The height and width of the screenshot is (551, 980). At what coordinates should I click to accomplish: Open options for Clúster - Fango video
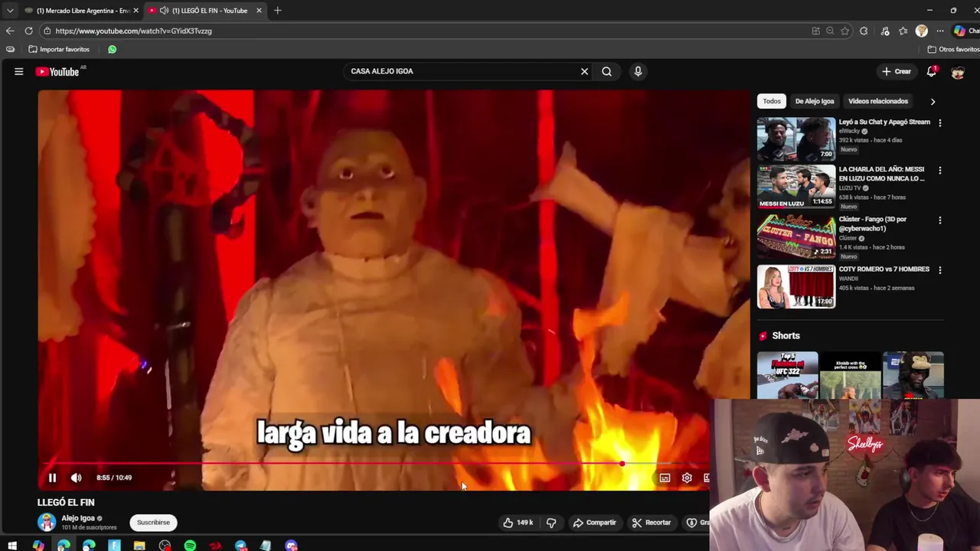click(x=939, y=220)
